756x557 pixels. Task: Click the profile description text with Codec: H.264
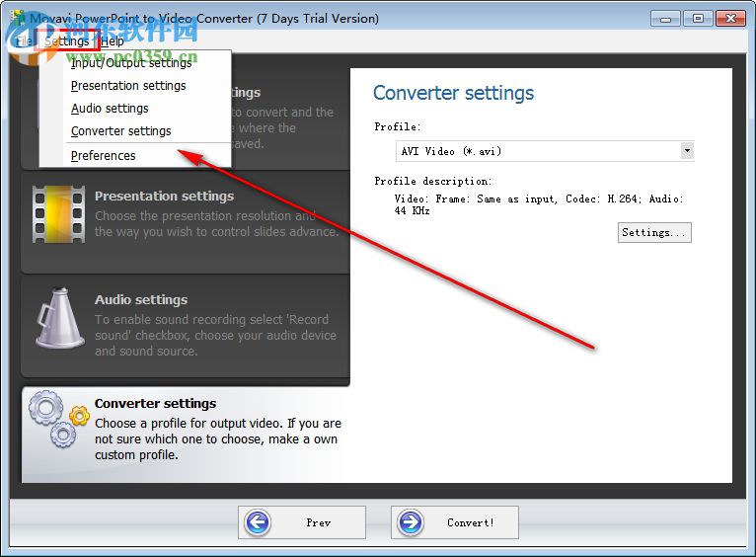pos(539,204)
